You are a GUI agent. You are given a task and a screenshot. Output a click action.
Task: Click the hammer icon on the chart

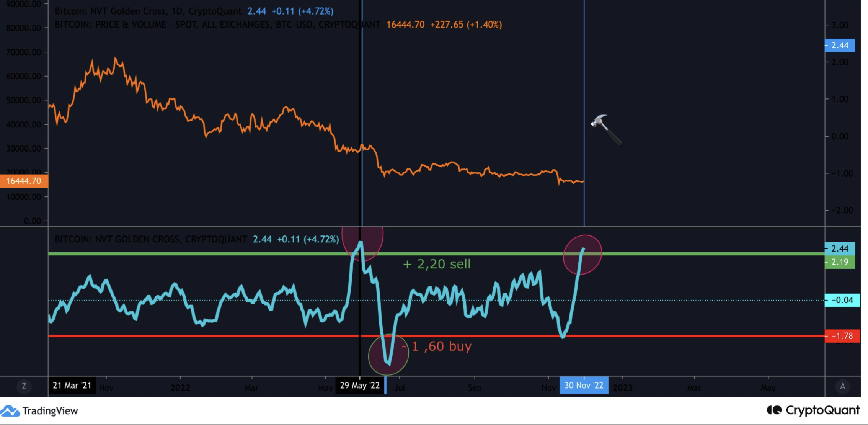[605, 129]
